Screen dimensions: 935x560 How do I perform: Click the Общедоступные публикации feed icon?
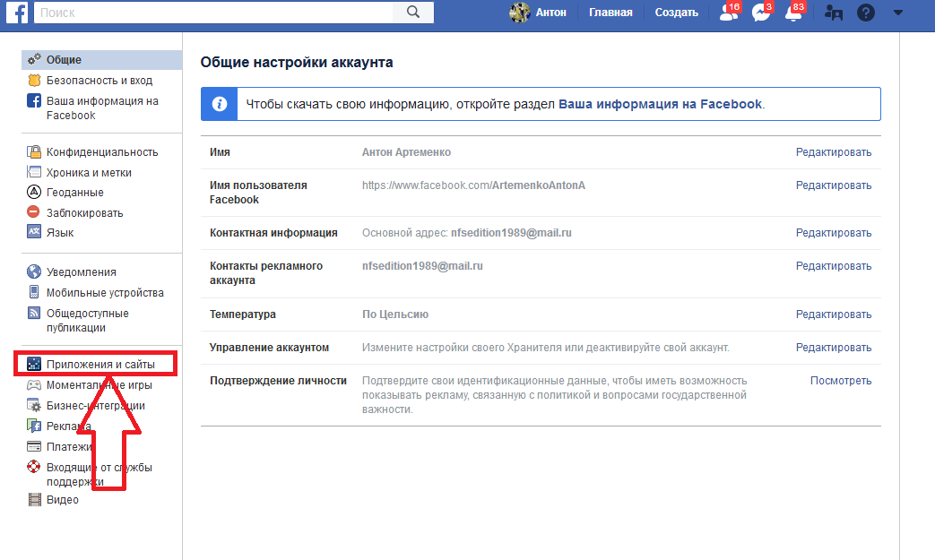coord(34,312)
